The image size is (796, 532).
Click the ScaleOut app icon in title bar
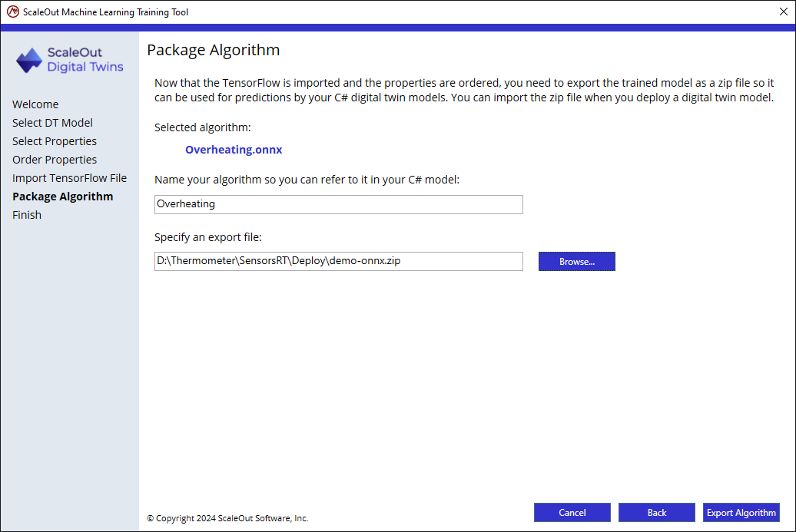pos(13,12)
